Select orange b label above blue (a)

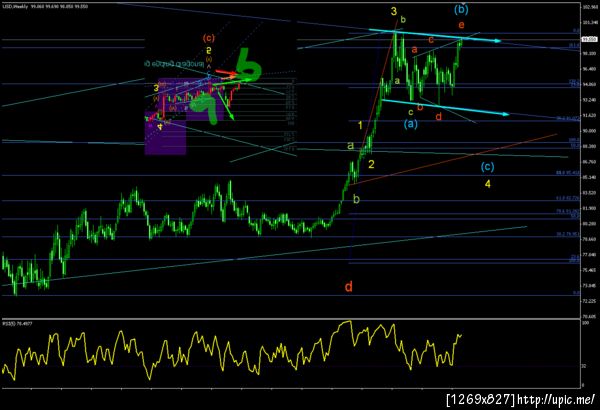(x=420, y=107)
